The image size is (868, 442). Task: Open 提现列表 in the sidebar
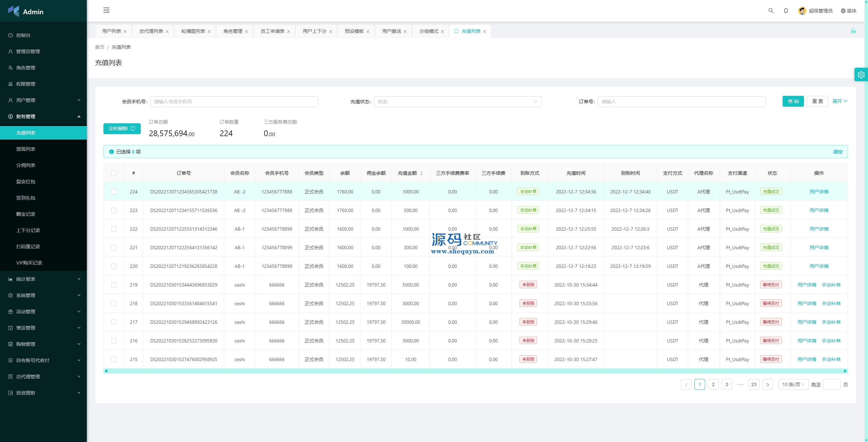(26, 149)
